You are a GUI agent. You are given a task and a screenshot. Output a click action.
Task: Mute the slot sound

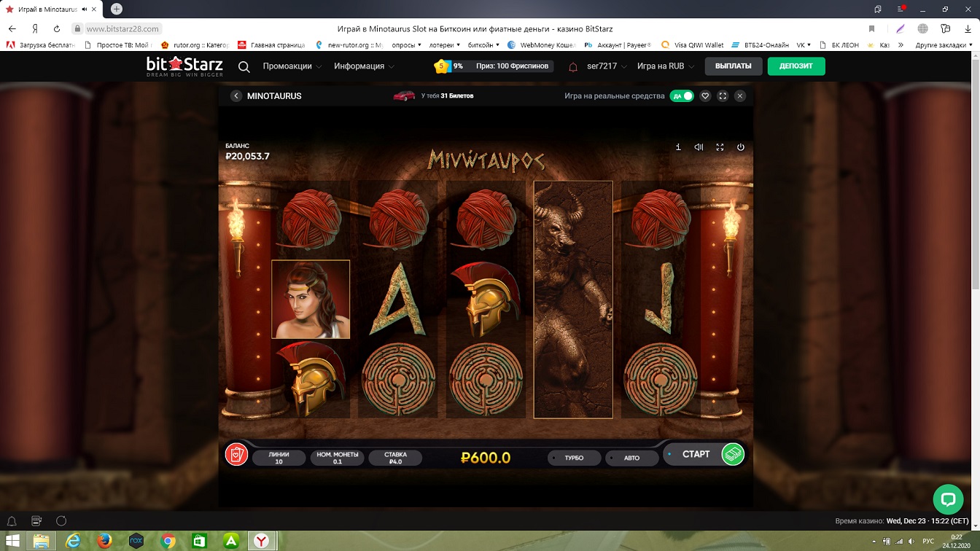(x=699, y=147)
